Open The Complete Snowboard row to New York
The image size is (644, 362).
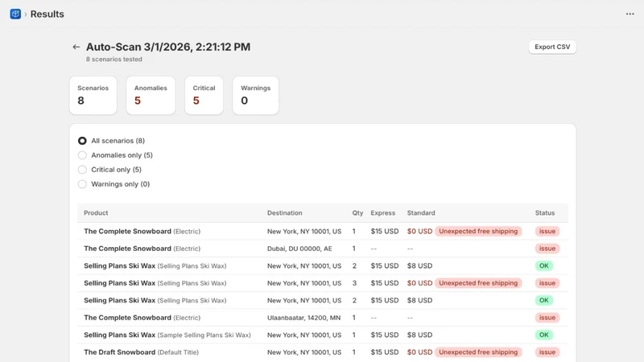(x=323, y=231)
